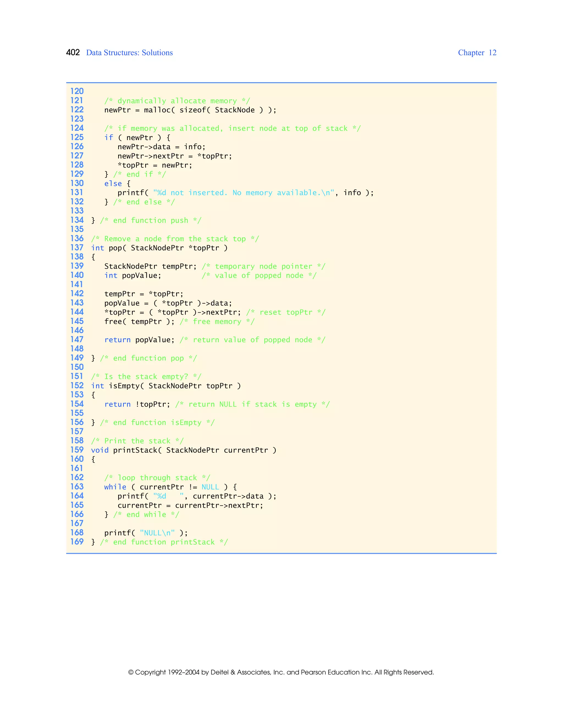This screenshot has width=563, height=728.
Task: Click line number 122
Action: click(x=77, y=110)
